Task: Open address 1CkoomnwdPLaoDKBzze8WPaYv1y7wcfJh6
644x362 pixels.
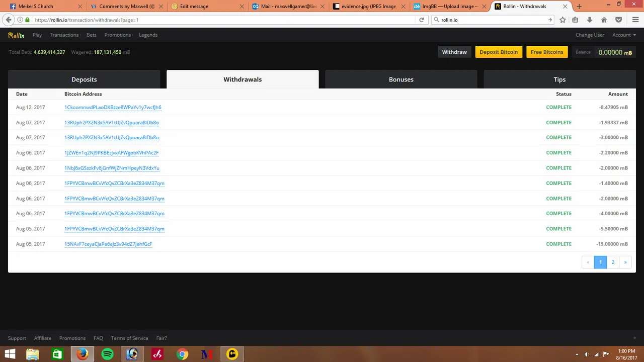Action: coord(113,107)
